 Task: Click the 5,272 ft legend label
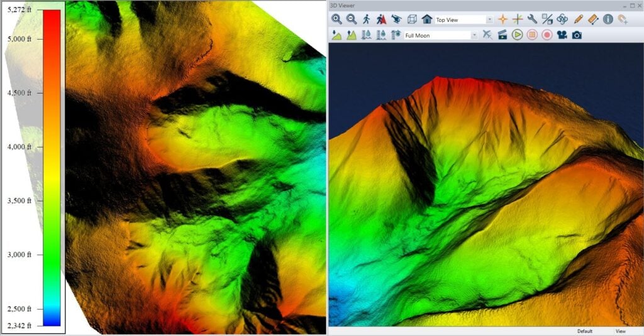(x=19, y=9)
